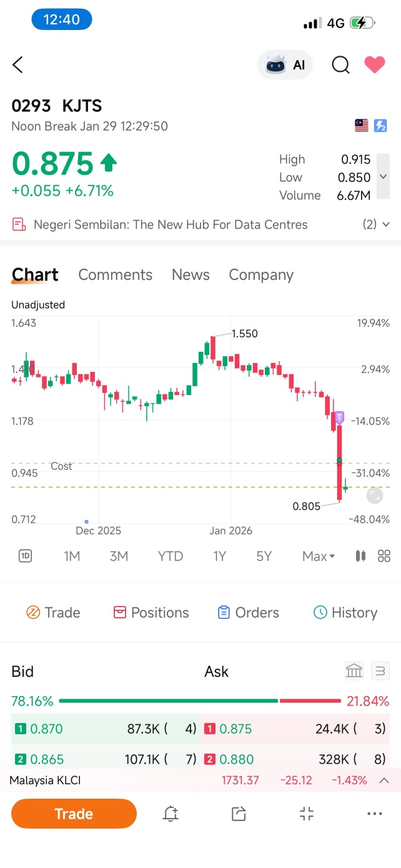
Task: Open the Positions link
Action: [x=151, y=612]
